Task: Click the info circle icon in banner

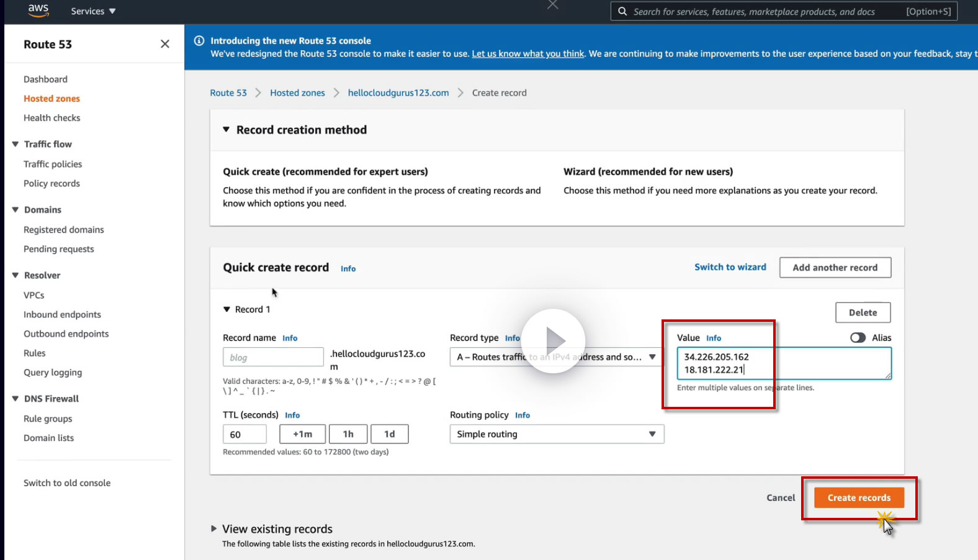Action: [199, 41]
